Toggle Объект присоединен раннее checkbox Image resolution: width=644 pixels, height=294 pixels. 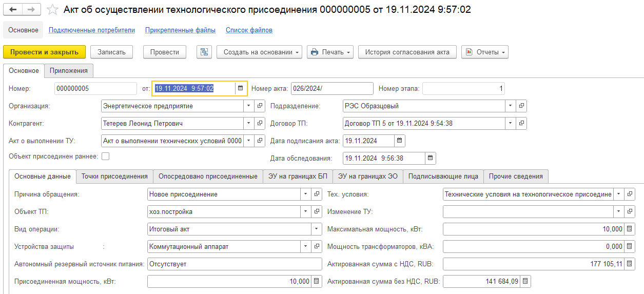point(106,156)
